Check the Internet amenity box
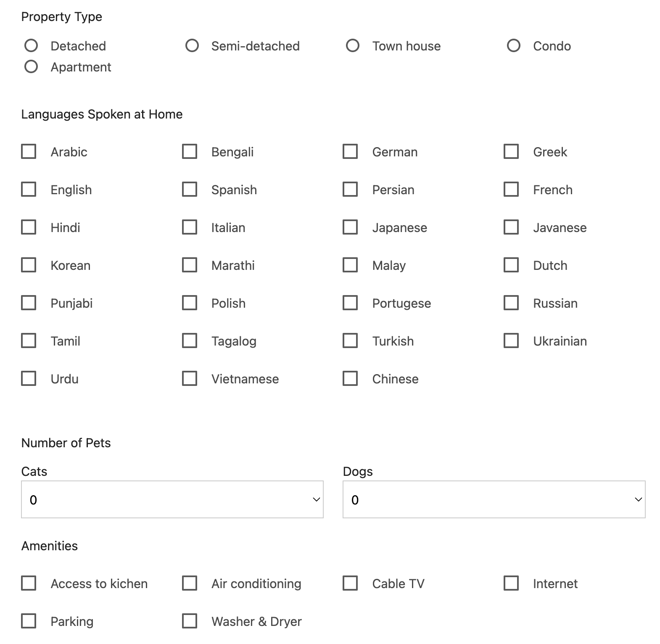660x644 pixels. (511, 583)
